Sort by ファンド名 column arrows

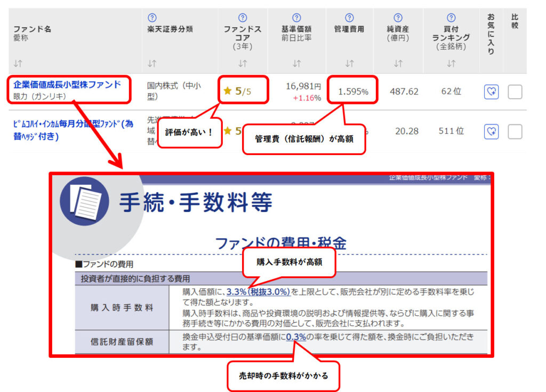point(18,64)
